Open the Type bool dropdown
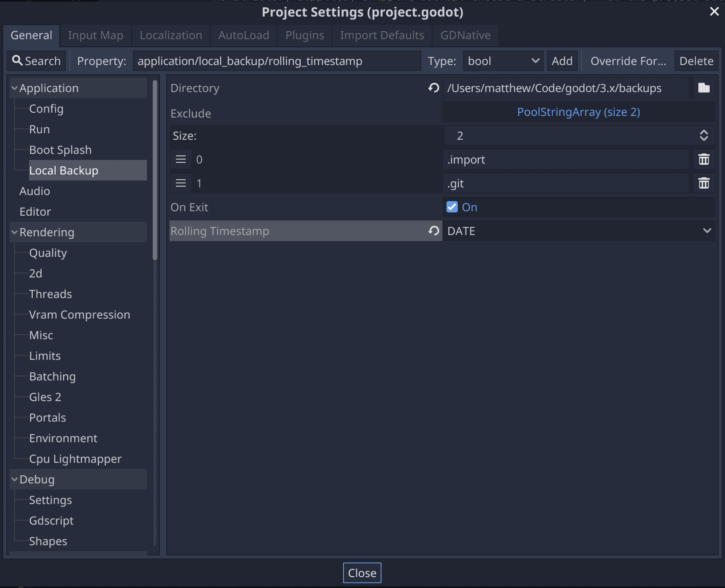This screenshot has height=588, width=725. coord(503,61)
